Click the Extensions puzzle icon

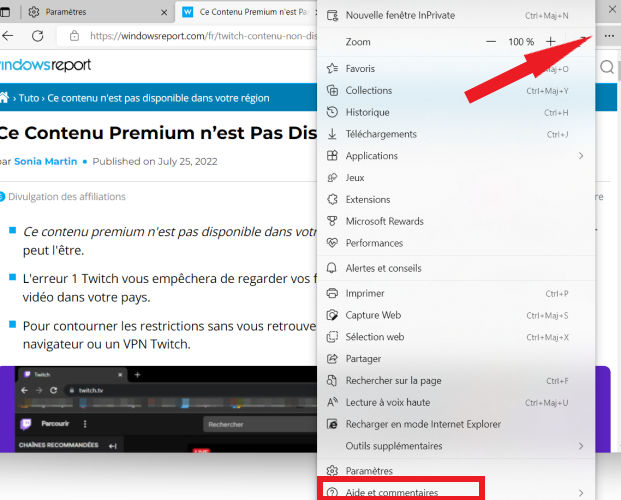click(332, 199)
